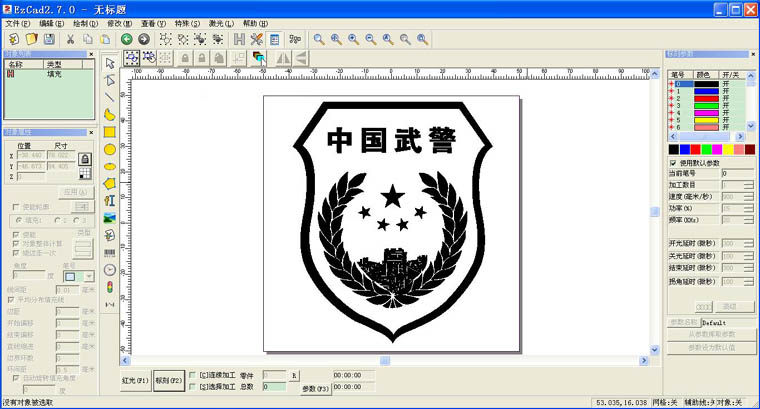Save the document via floppy disk icon
The image size is (760, 409).
coord(49,39)
